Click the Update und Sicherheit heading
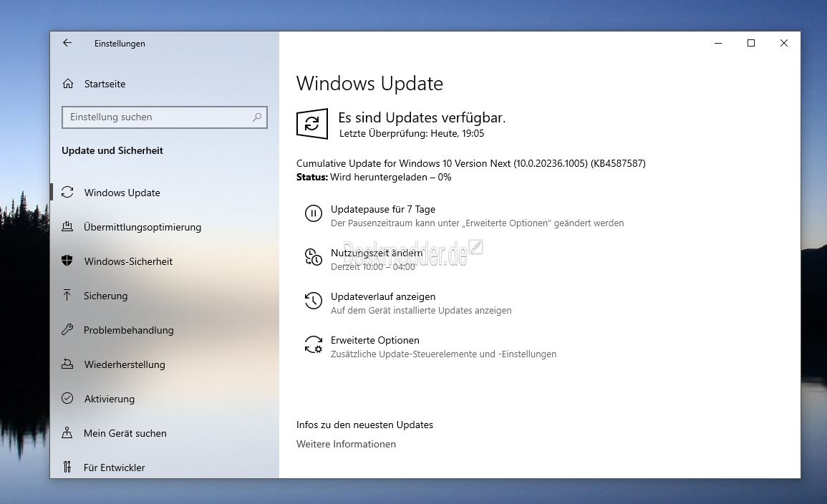Image resolution: width=827 pixels, height=504 pixels. coord(112,151)
